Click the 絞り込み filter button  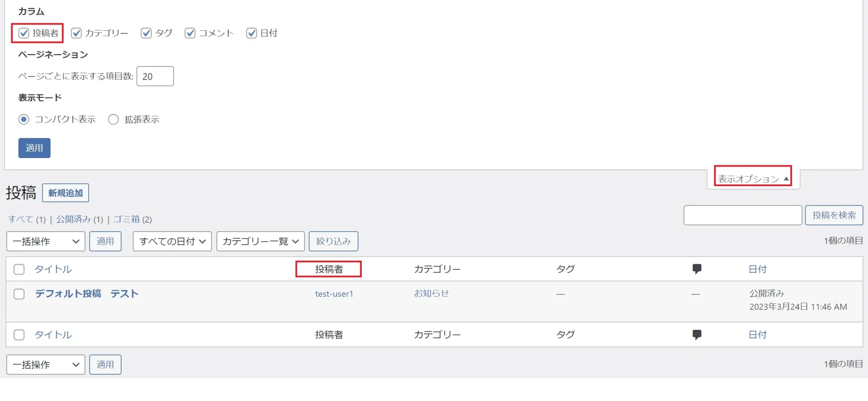click(334, 241)
